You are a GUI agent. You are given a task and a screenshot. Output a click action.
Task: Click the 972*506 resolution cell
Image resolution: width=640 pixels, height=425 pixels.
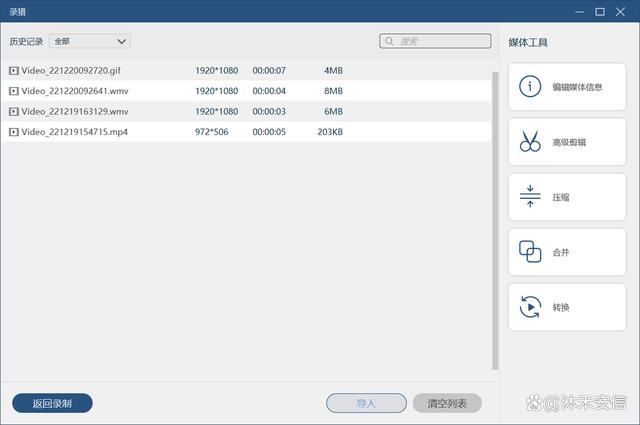click(x=211, y=132)
